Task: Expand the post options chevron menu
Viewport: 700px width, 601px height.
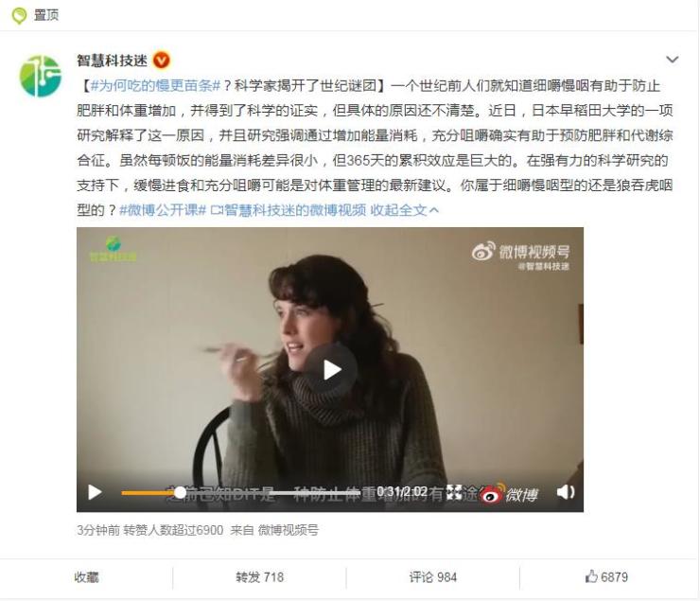Action: point(672,60)
